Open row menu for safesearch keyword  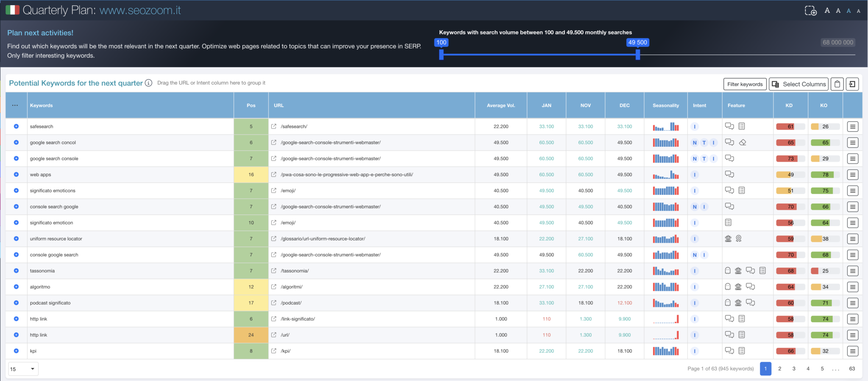(x=853, y=127)
